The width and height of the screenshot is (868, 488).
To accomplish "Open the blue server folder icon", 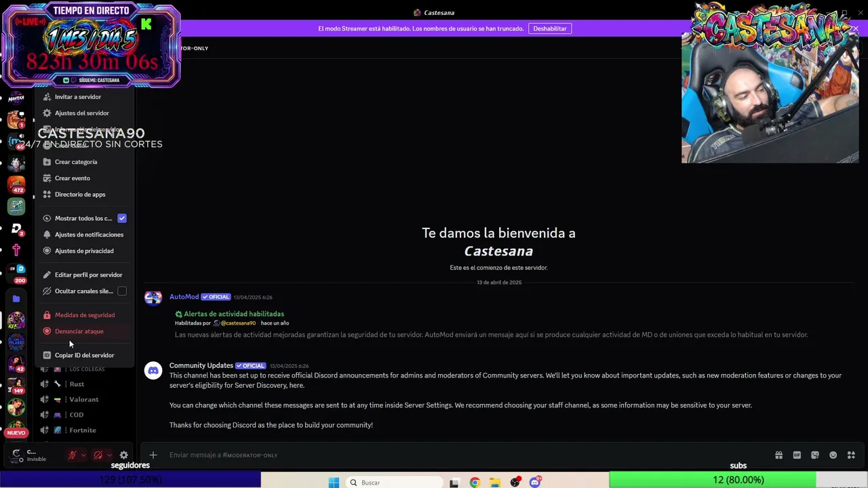I will 16,299.
